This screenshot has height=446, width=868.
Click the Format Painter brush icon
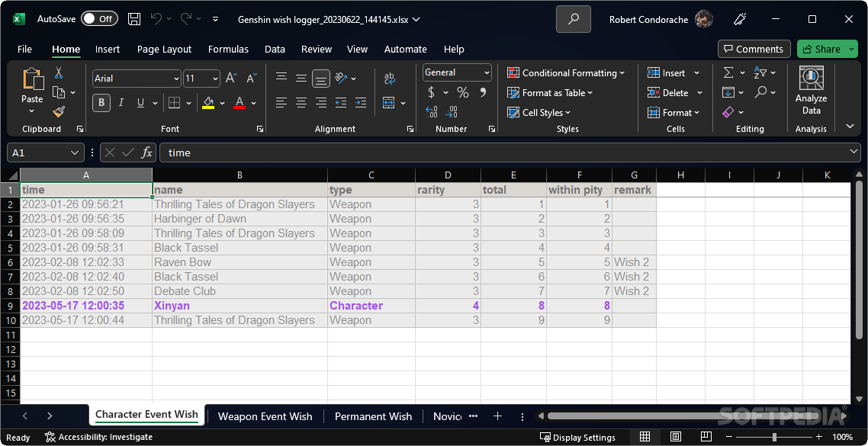pyautogui.click(x=59, y=112)
